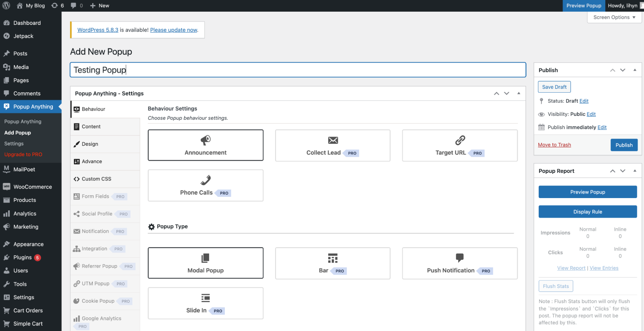
Task: Choose the Bar popup type card
Action: [x=332, y=263]
